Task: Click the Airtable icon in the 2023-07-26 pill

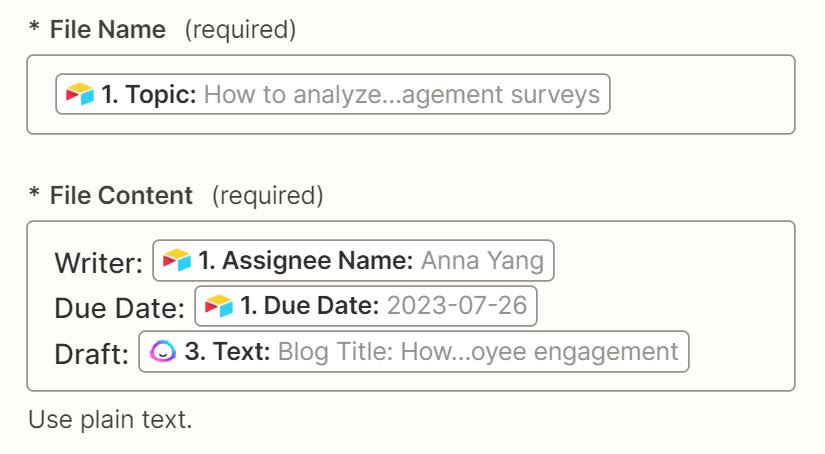Action: 218,306
